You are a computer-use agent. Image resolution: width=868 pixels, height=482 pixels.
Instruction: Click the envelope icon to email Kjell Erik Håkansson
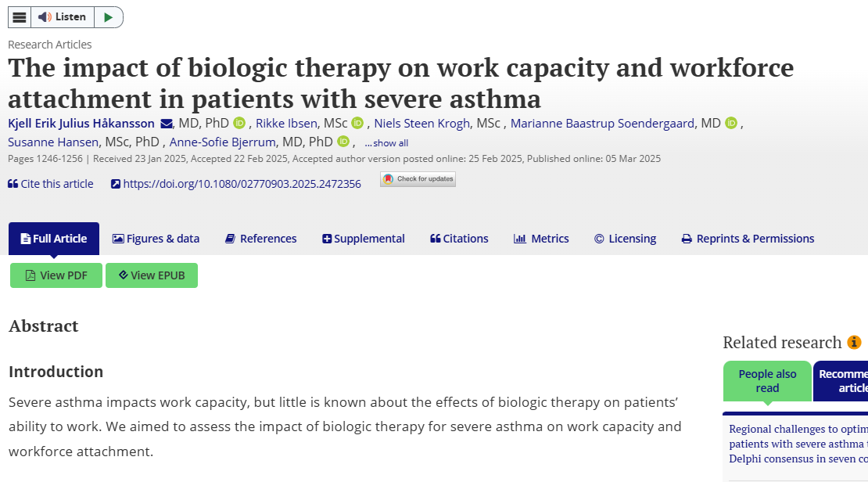[167, 124]
